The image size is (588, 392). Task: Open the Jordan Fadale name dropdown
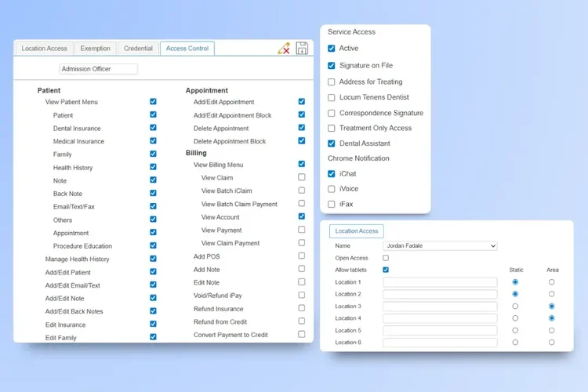440,246
